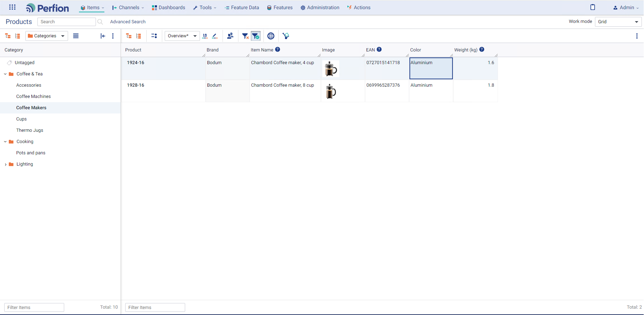Open the globe language icon

tap(271, 36)
